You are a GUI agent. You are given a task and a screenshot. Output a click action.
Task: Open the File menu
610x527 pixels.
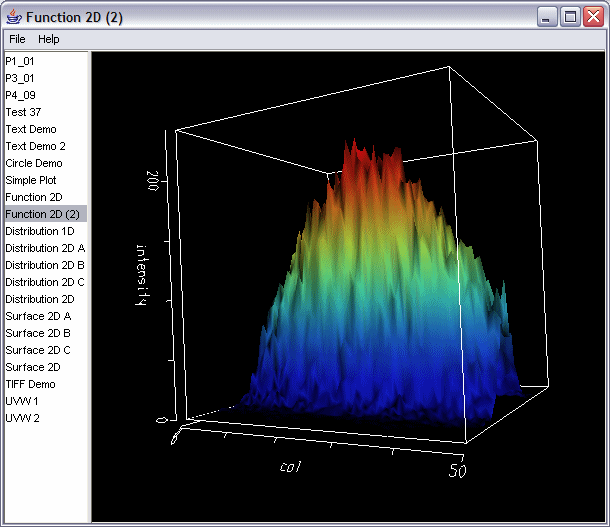(17, 39)
